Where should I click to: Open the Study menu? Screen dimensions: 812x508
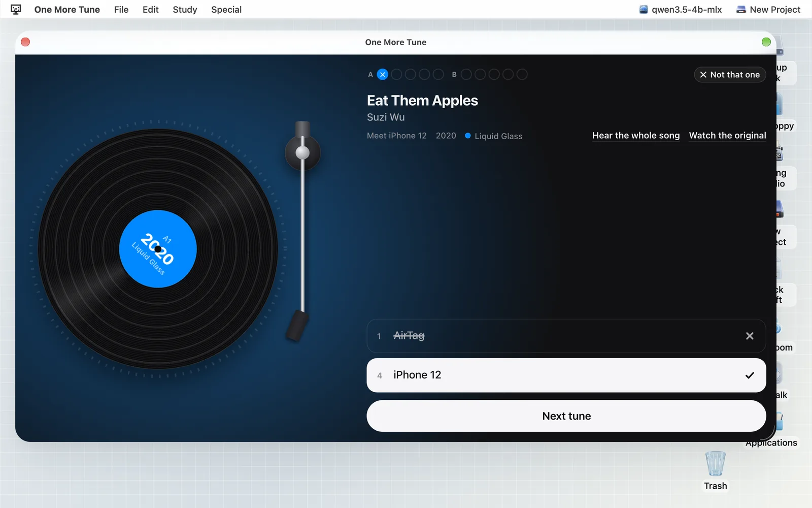tap(185, 9)
